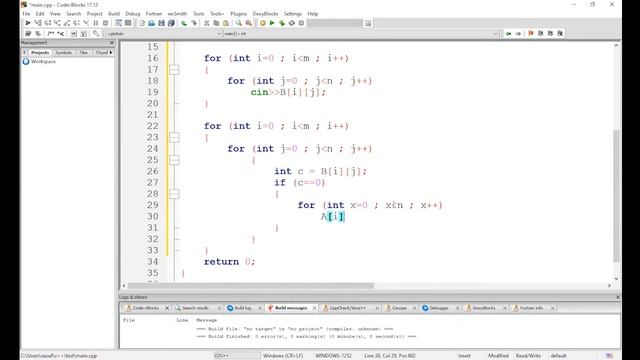Viewport: 640px width, 360px height.
Task: Click the Save all files icon
Action: [x=171, y=23]
